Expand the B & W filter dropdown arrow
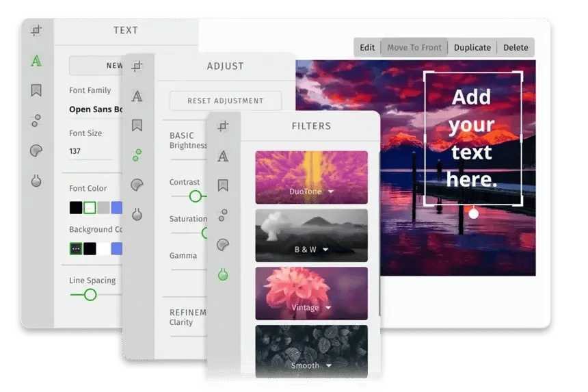The image size is (588, 392). [x=325, y=250]
